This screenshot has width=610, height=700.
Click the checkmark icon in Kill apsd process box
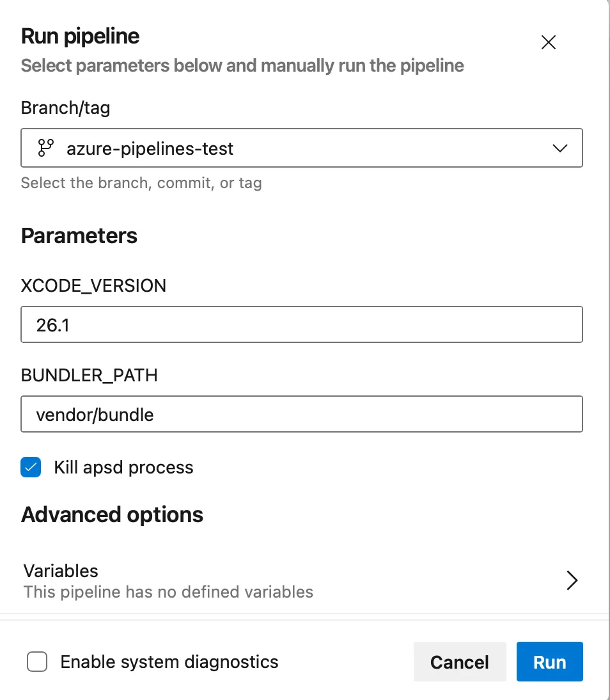pyautogui.click(x=30, y=467)
